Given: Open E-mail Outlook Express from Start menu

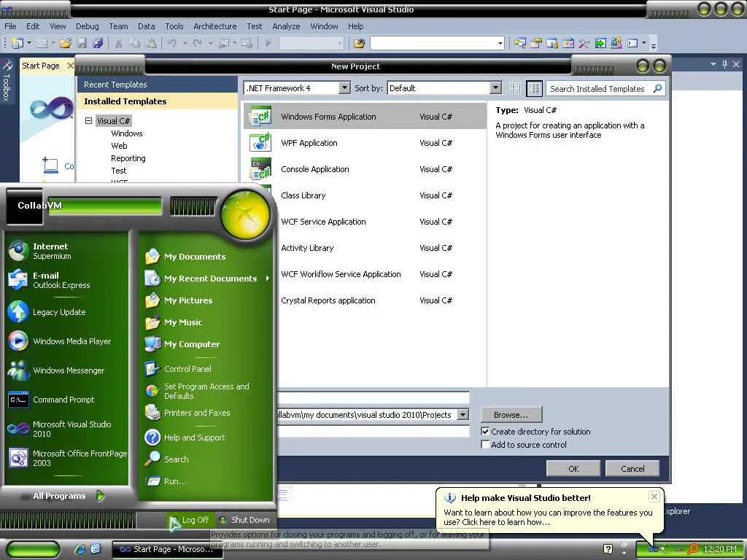Looking at the screenshot, I should point(66,280).
